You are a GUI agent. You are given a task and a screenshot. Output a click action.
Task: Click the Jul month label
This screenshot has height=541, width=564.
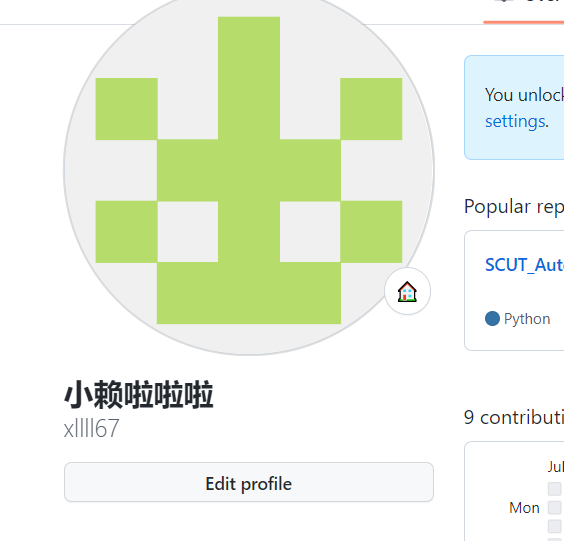click(x=556, y=467)
